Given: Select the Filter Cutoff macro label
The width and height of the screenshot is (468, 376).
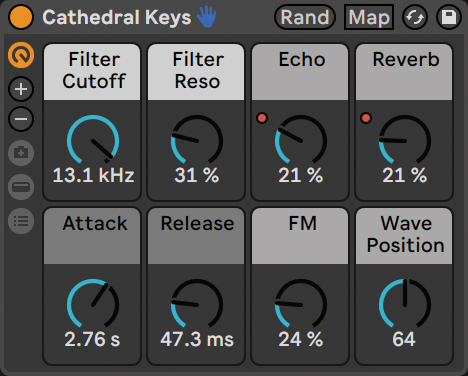Looking at the screenshot, I should click(x=92, y=72).
